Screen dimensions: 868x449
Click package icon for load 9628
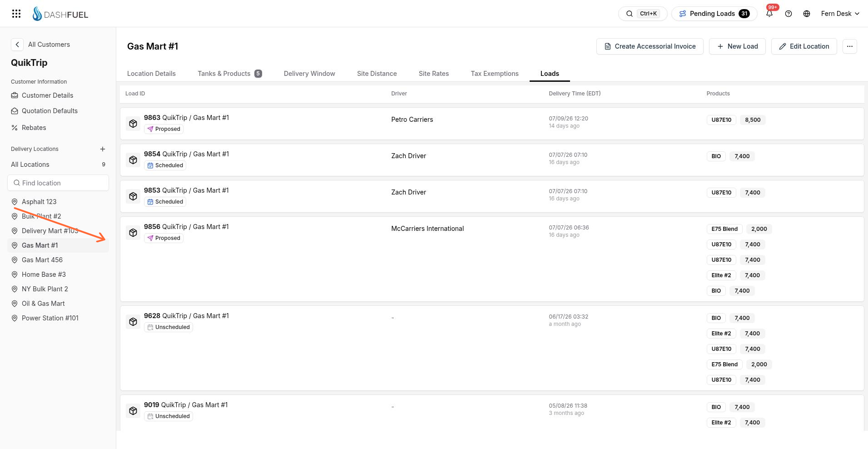(x=133, y=322)
